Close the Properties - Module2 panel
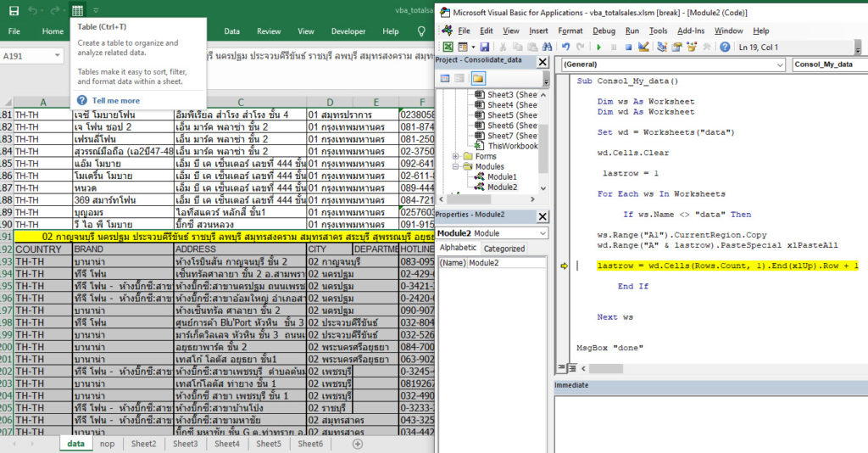This screenshot has height=453, width=868. 543,216
